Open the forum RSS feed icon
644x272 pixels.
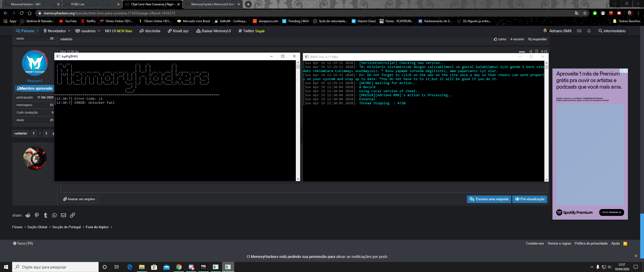625,244
